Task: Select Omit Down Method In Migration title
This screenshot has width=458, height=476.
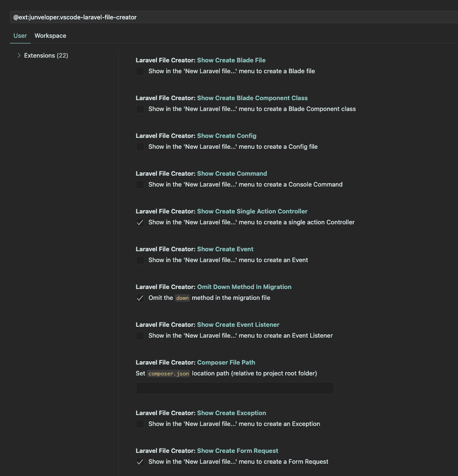Action: pyautogui.click(x=244, y=287)
